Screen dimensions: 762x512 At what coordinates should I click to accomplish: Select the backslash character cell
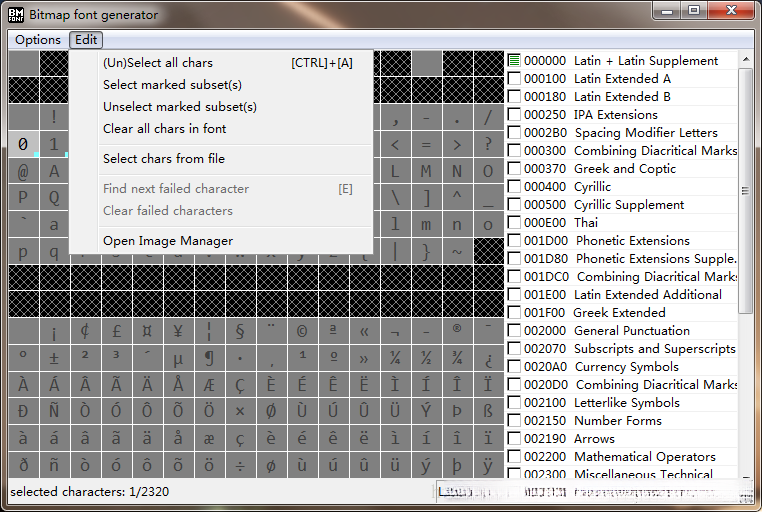[x=395, y=198]
